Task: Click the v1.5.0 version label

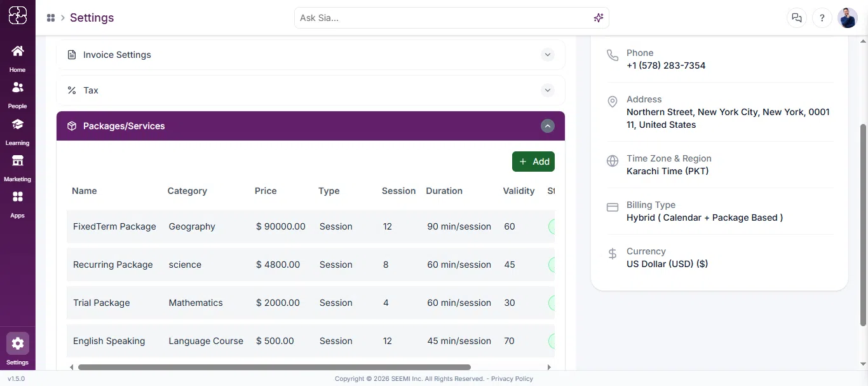Action: click(x=17, y=378)
